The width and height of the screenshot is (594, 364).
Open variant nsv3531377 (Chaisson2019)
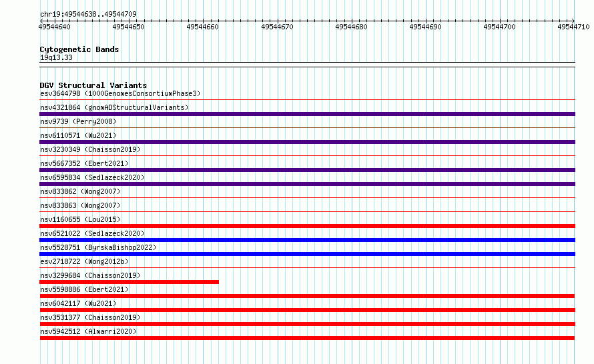tap(90, 317)
